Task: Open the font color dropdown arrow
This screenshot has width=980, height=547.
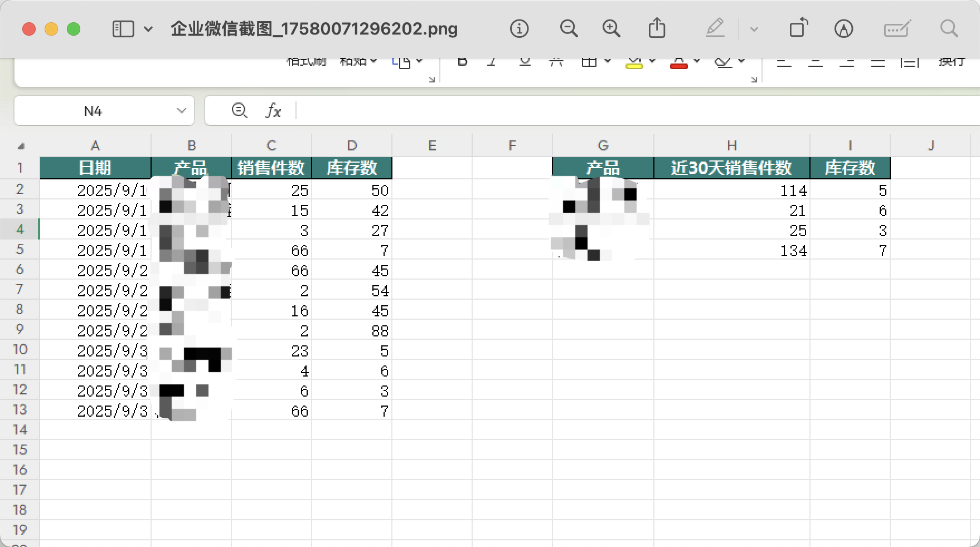Action: click(697, 61)
